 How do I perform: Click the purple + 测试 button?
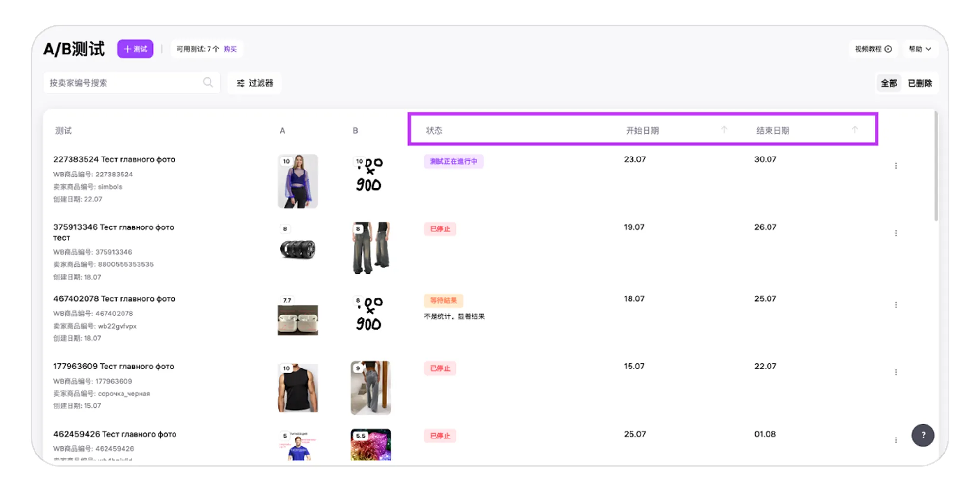[x=135, y=49]
